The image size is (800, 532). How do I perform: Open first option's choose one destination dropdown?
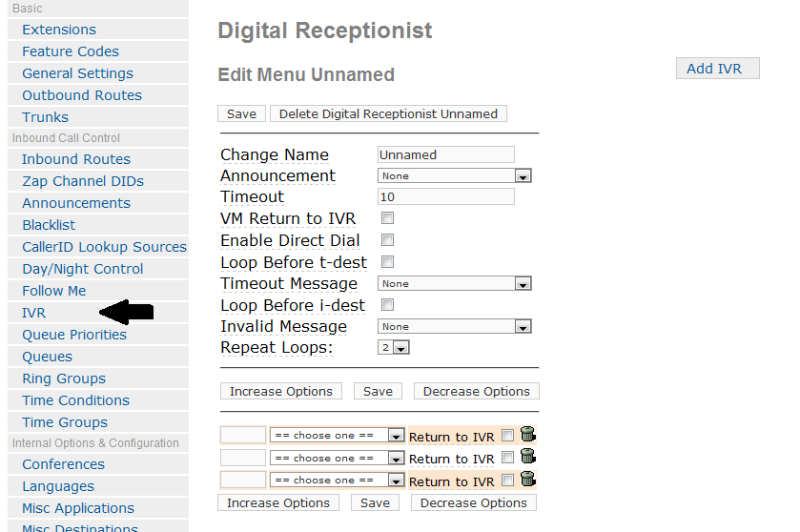point(338,436)
